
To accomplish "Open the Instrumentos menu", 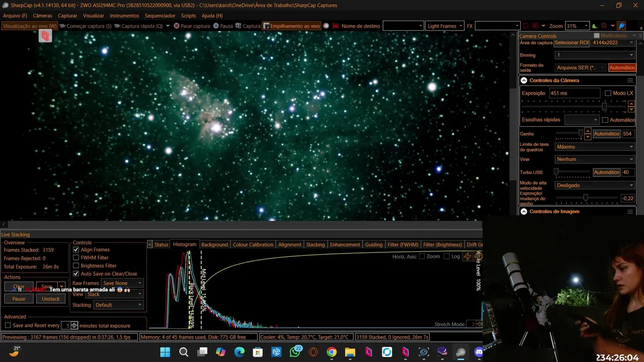I will click(124, 16).
